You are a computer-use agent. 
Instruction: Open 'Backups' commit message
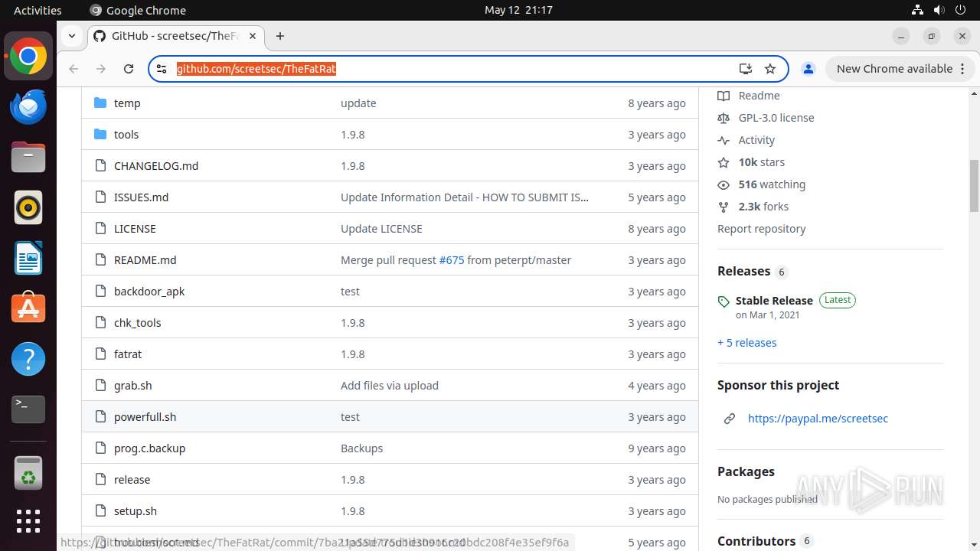(361, 448)
